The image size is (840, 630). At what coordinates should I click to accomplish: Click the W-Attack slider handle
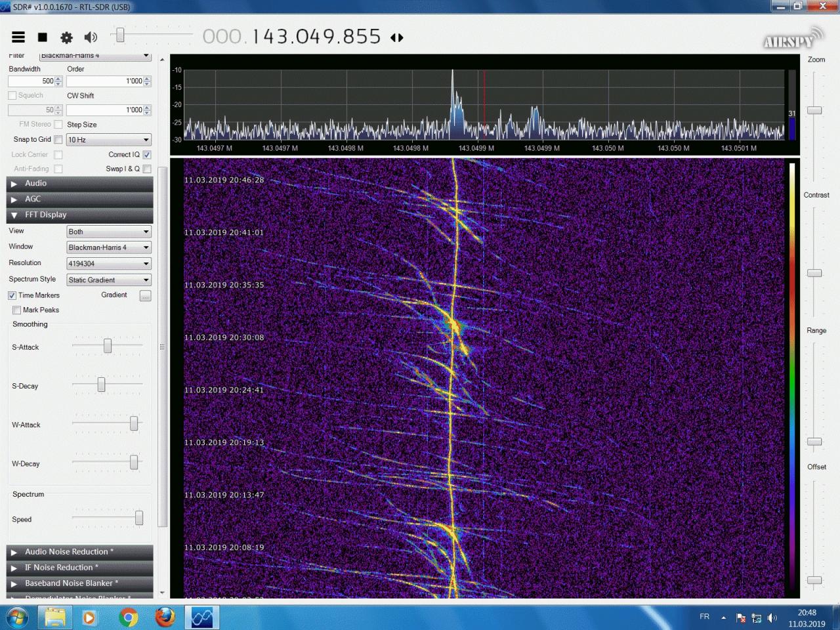134,423
